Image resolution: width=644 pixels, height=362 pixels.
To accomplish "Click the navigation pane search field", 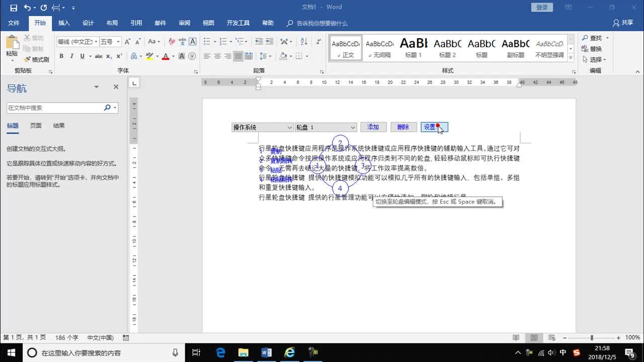I will (54, 108).
